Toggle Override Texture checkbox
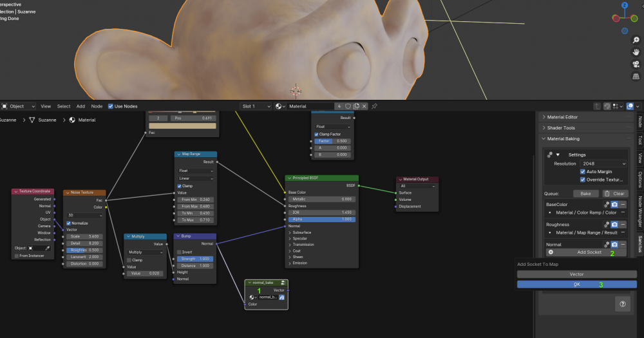 tap(582, 180)
